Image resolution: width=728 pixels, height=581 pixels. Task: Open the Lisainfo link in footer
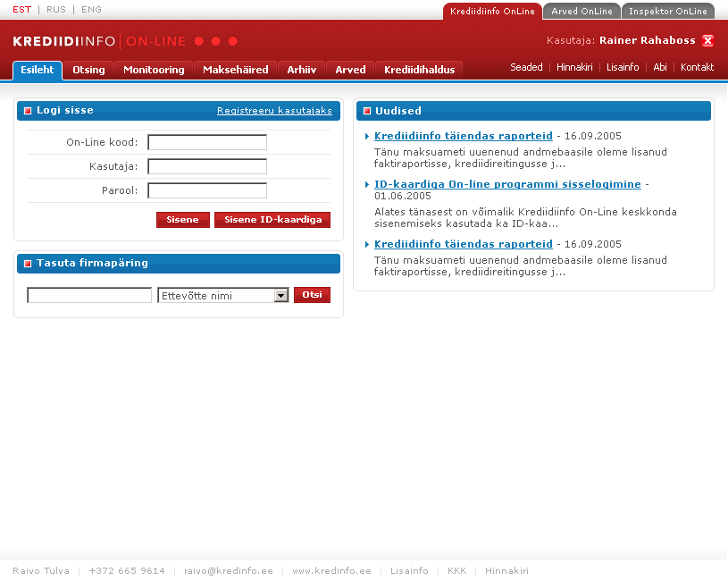[x=409, y=571]
